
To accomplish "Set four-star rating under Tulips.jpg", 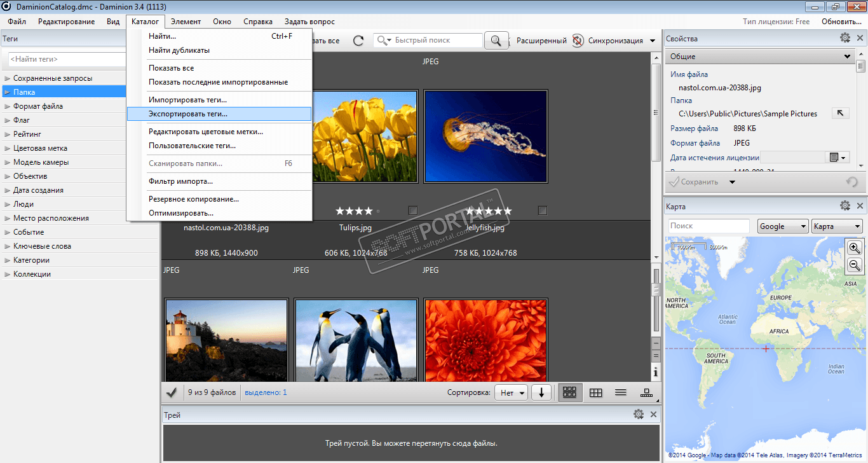I will pos(369,211).
